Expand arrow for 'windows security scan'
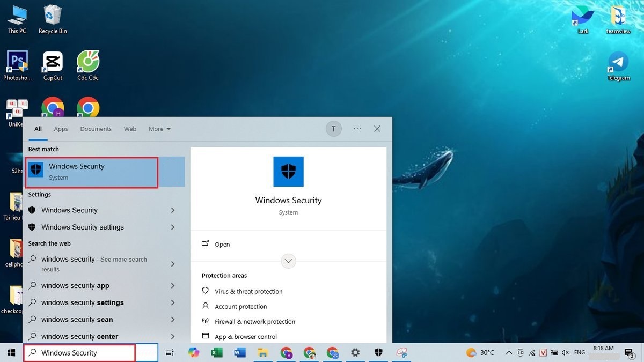Viewport: 644px width, 362px height. pos(173,320)
